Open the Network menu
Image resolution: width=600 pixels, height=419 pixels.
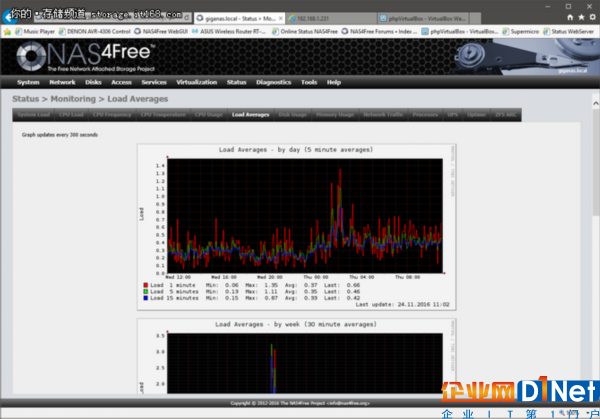pyautogui.click(x=62, y=82)
